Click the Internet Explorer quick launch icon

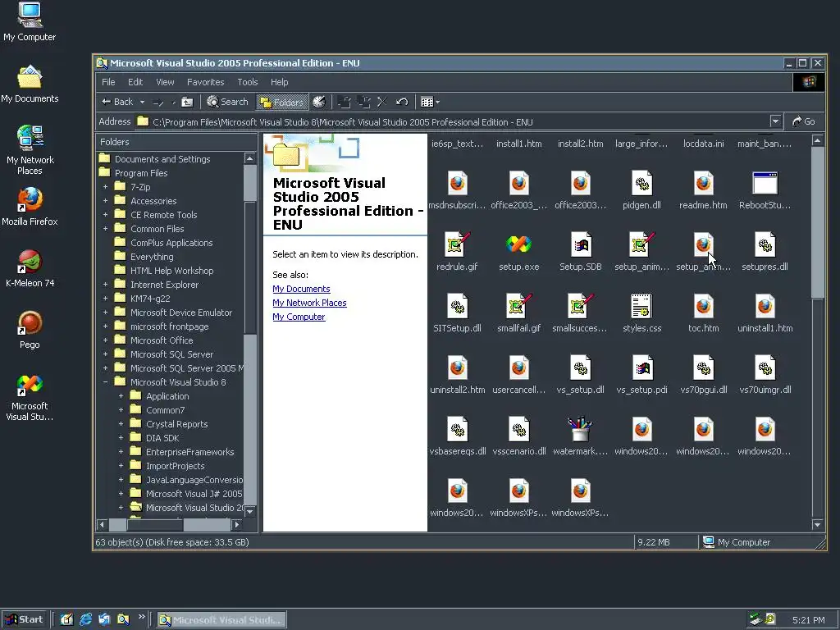pos(85,619)
